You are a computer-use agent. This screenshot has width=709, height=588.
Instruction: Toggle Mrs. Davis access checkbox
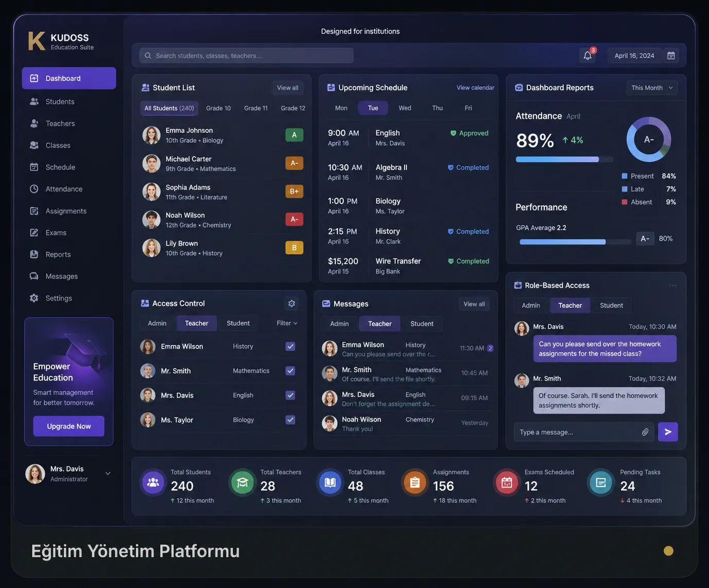pos(290,395)
